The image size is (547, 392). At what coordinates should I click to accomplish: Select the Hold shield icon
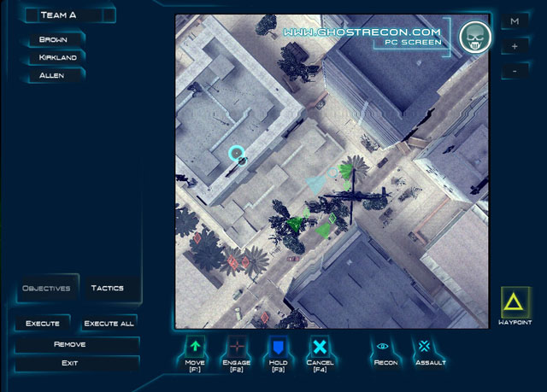(x=278, y=347)
